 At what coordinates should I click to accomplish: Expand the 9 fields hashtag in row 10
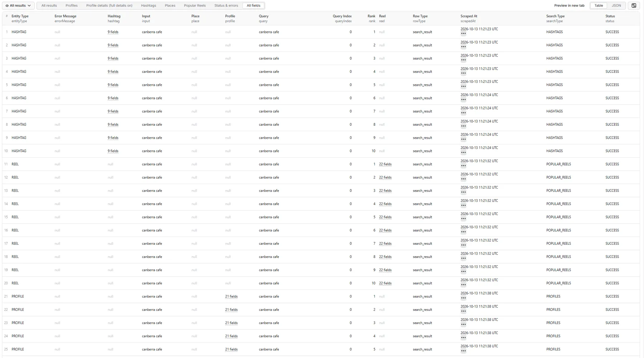pyautogui.click(x=113, y=151)
